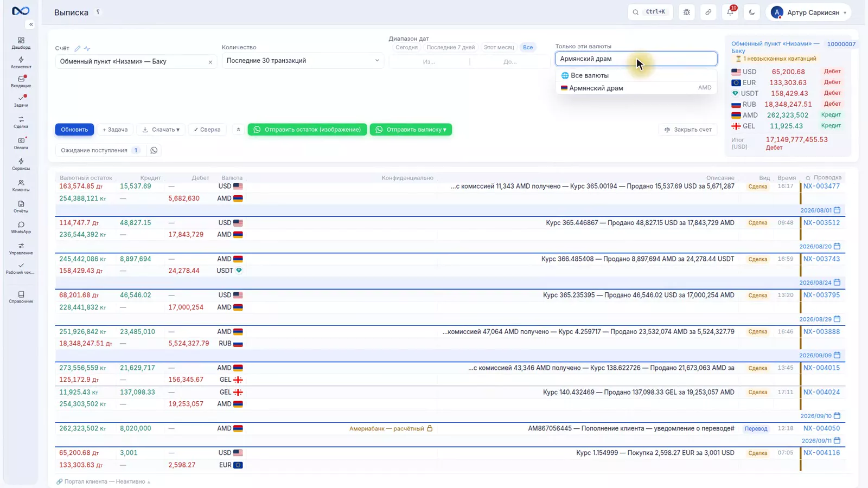Open the Дашборд sidebar item
Image resolution: width=868 pixels, height=488 pixels.
21,43
